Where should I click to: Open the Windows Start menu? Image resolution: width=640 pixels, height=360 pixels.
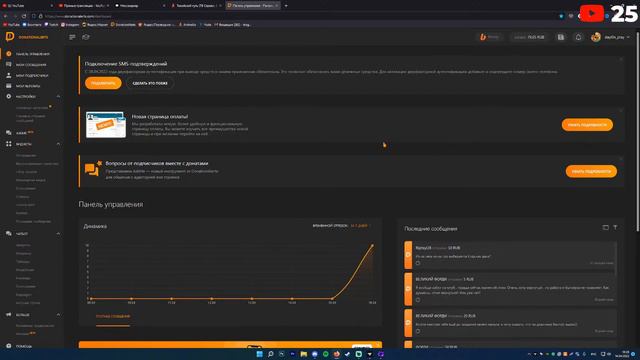pyautogui.click(x=259, y=354)
